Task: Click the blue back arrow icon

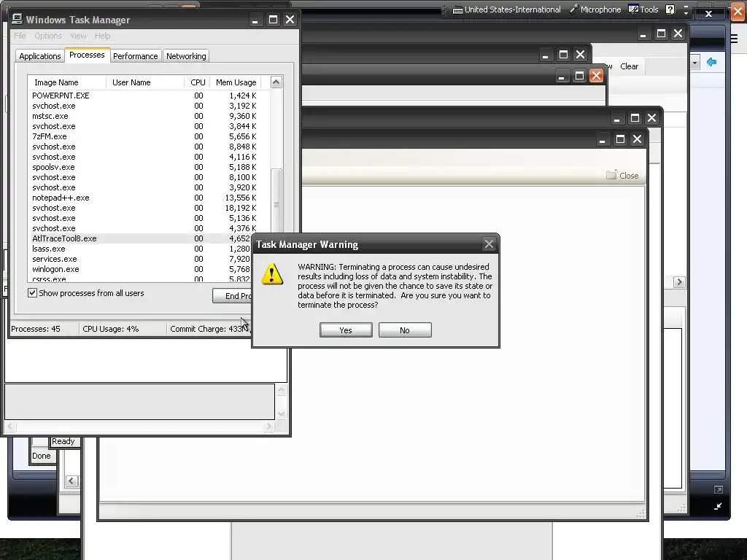Action: [x=712, y=62]
